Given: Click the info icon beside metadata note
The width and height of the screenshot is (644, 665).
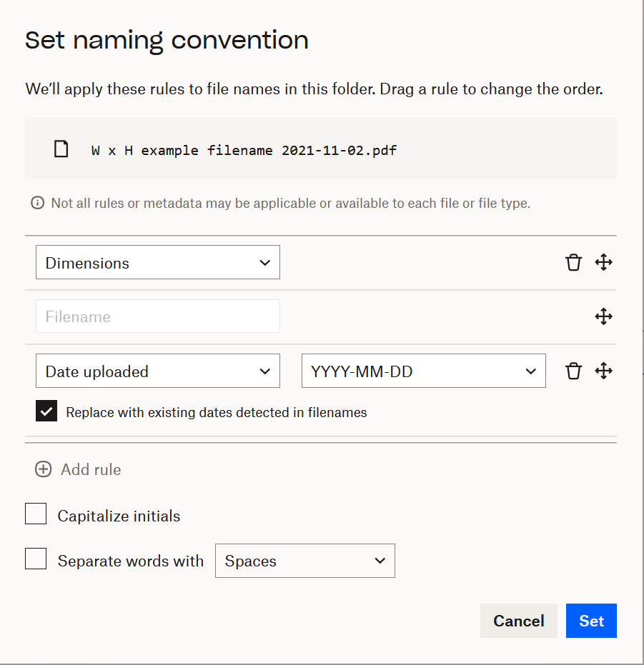Looking at the screenshot, I should [38, 204].
